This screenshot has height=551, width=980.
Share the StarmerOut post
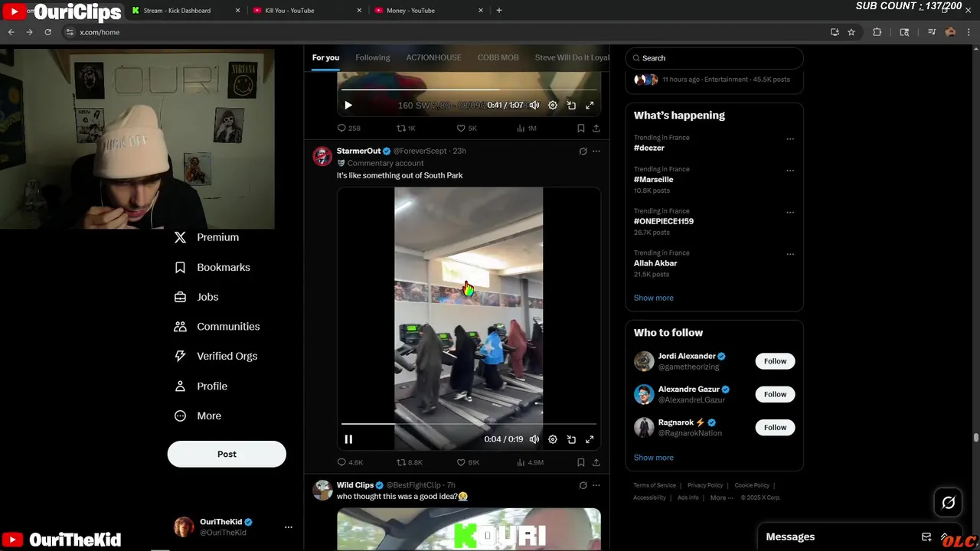pos(596,462)
